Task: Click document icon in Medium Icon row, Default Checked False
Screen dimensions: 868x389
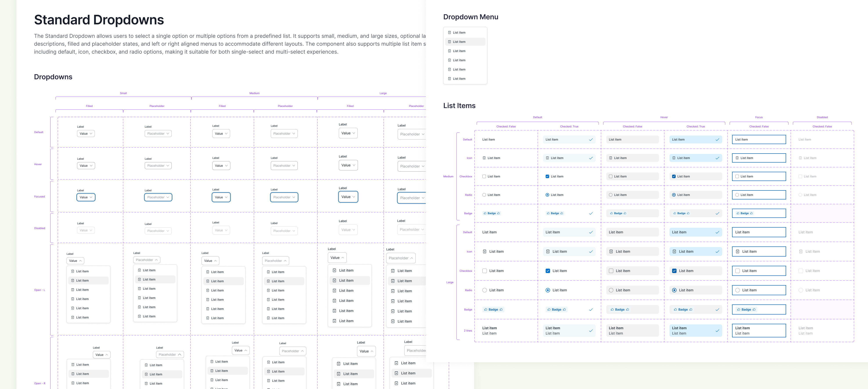Action: (x=484, y=158)
